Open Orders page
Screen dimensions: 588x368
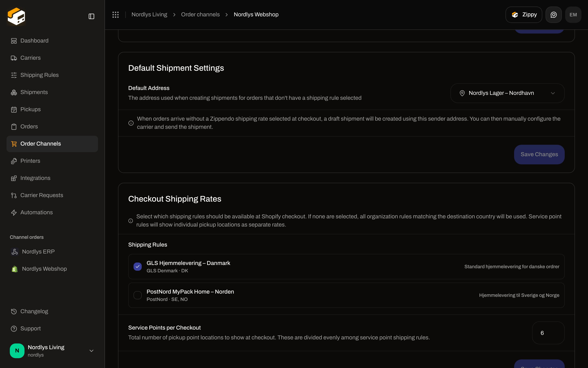(52, 127)
